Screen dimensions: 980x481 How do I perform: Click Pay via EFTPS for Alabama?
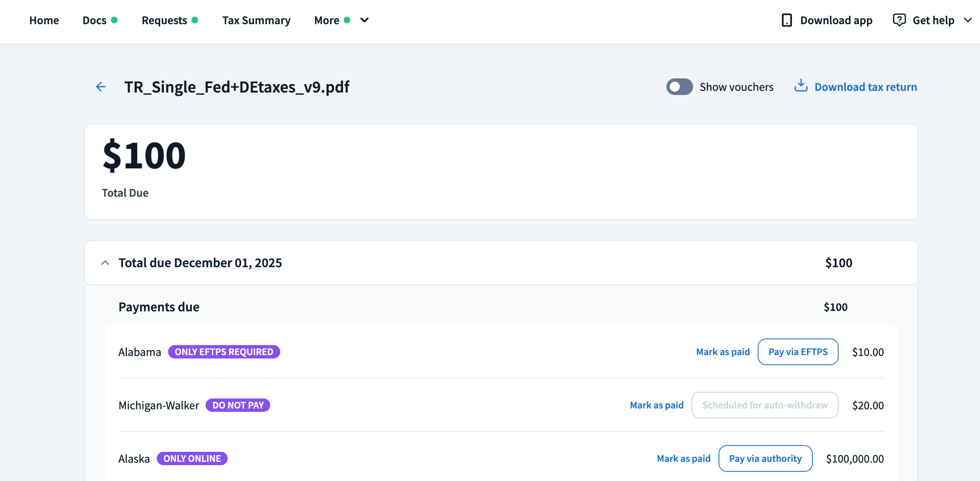[798, 352]
